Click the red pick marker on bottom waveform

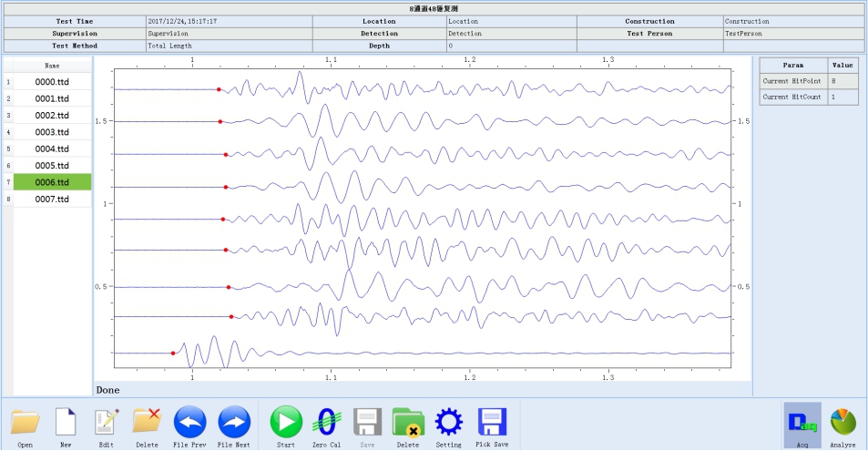click(x=173, y=353)
